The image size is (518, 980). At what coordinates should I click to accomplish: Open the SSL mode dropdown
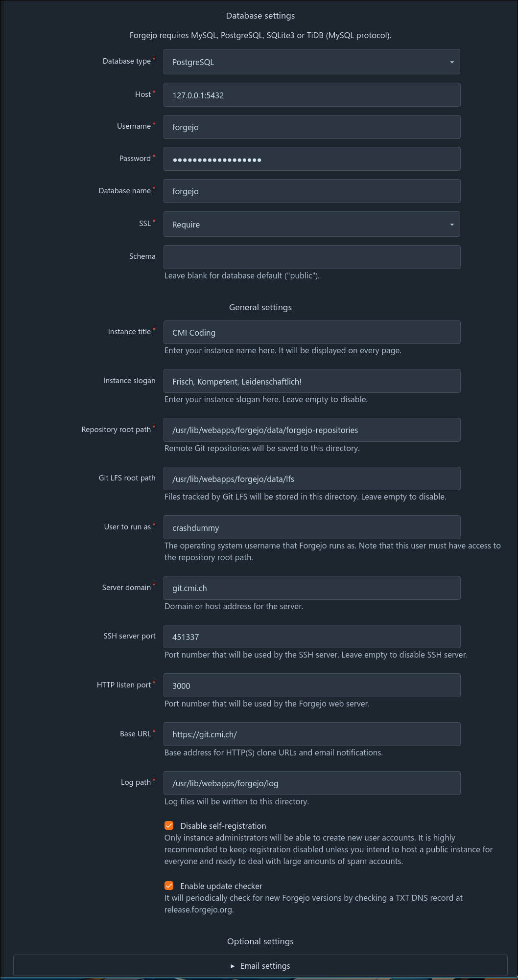pyautogui.click(x=312, y=224)
